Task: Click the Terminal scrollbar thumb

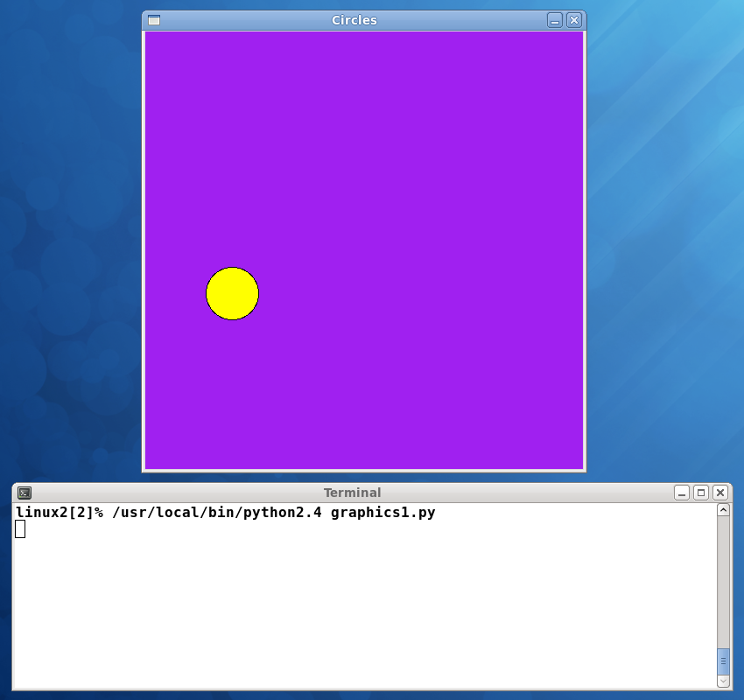Action: click(723, 661)
